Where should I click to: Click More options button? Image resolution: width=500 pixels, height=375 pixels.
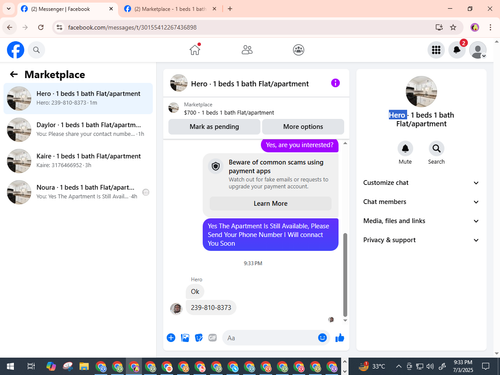pyautogui.click(x=303, y=127)
